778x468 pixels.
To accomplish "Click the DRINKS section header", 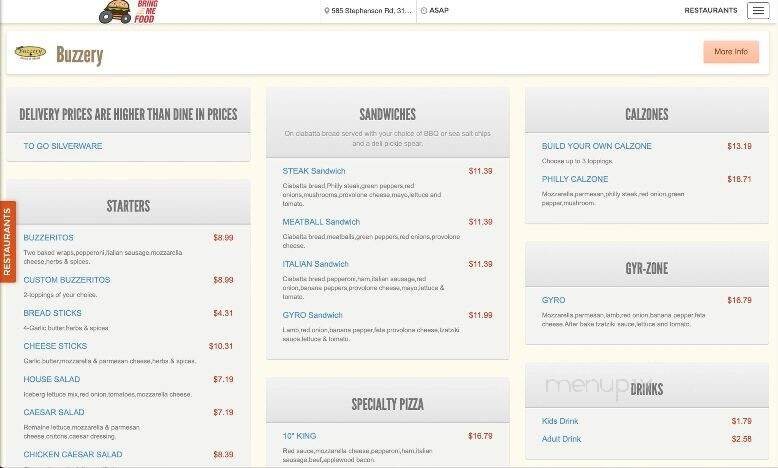I will tap(647, 389).
